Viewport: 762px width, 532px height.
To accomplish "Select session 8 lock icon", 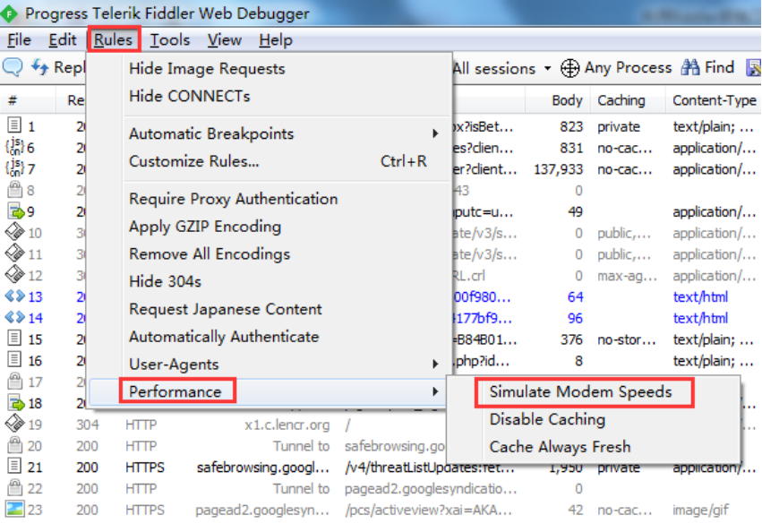I will coord(15,189).
